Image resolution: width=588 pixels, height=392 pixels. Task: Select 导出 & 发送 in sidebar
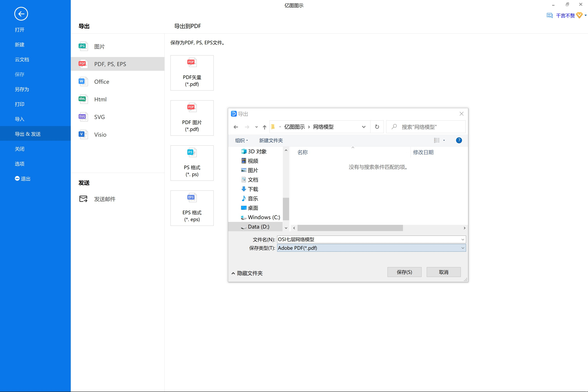coord(35,134)
